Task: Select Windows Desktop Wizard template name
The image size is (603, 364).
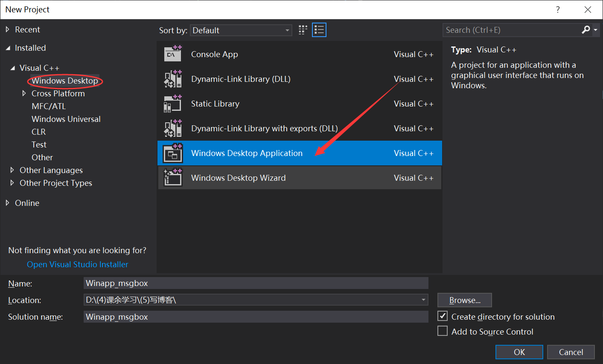Action: pyautogui.click(x=239, y=178)
